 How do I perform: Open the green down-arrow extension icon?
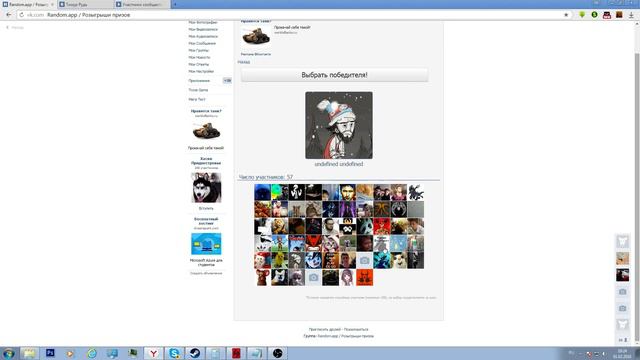point(582,15)
